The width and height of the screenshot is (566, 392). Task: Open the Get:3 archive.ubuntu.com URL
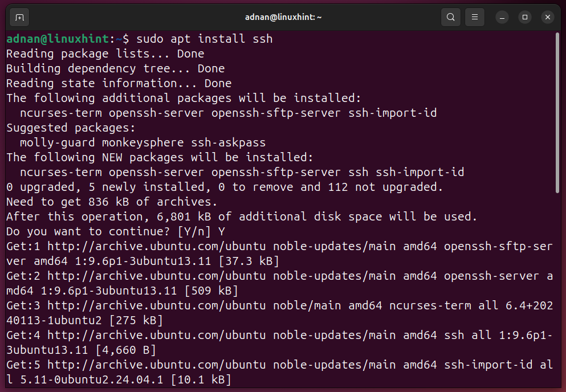157,306
